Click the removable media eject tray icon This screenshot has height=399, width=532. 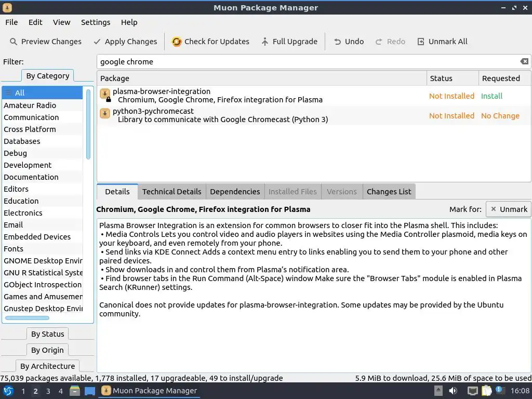pos(438,391)
